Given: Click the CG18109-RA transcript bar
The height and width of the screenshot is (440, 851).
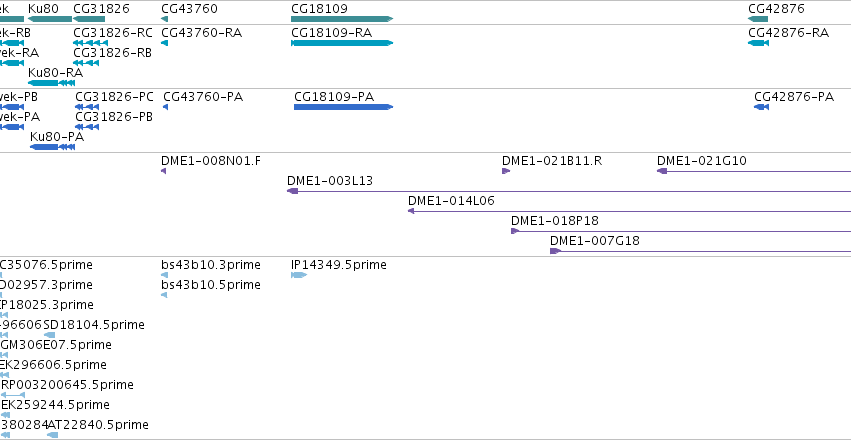Looking at the screenshot, I should click(x=342, y=43).
